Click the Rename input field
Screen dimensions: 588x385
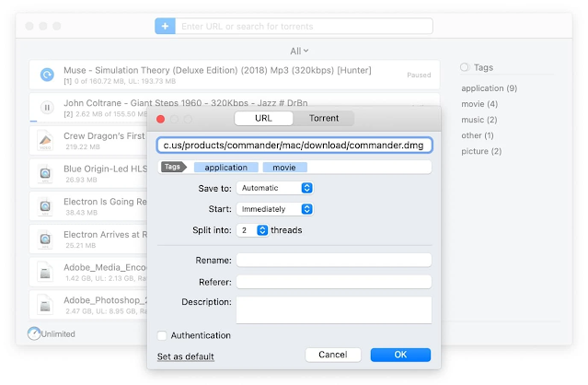(x=334, y=260)
